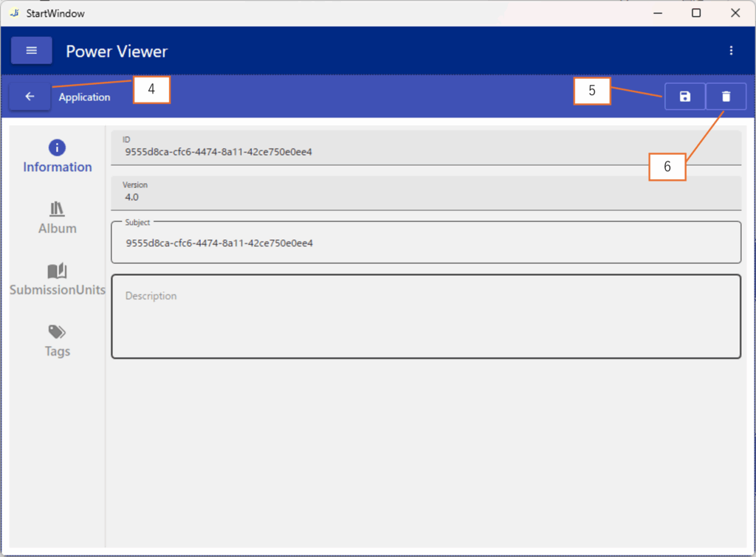This screenshot has height=557, width=756.
Task: Minimize the StartWindow window
Action: point(656,13)
